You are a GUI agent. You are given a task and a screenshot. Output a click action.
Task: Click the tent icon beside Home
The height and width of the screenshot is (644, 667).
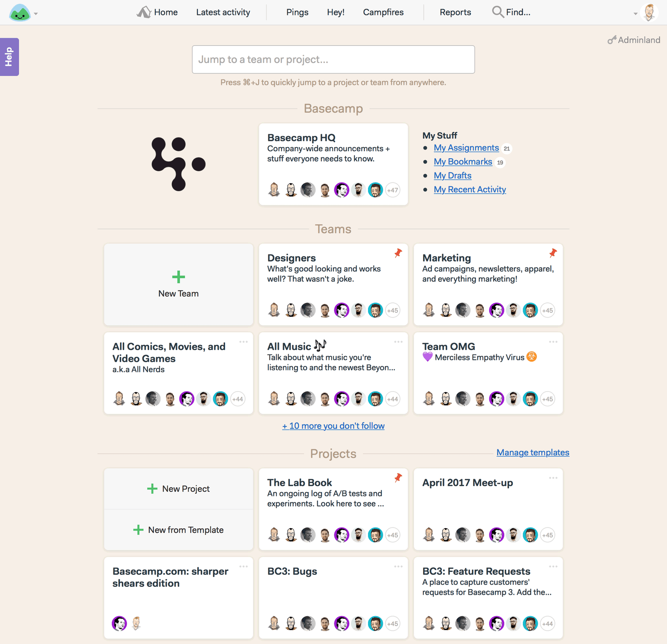coord(144,12)
